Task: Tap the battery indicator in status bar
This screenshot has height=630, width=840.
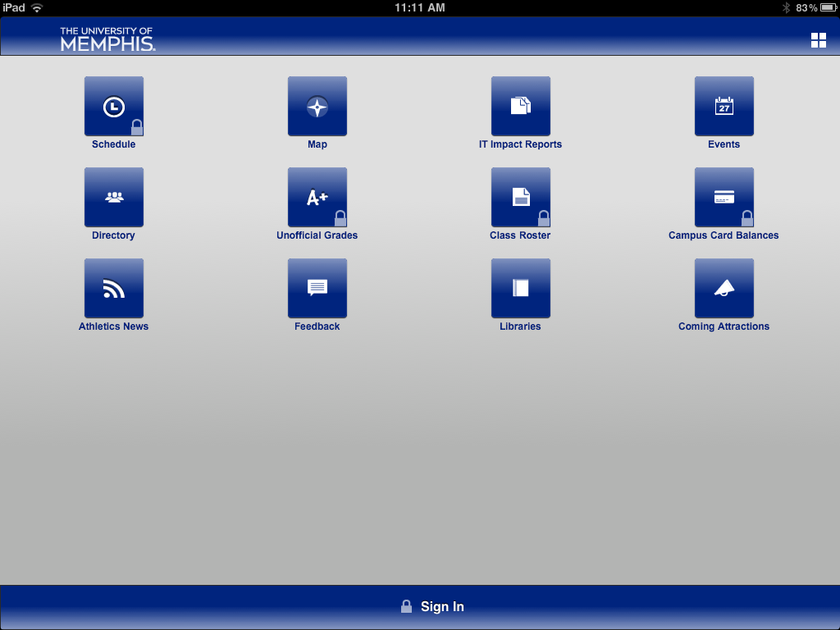Action: (x=827, y=7)
